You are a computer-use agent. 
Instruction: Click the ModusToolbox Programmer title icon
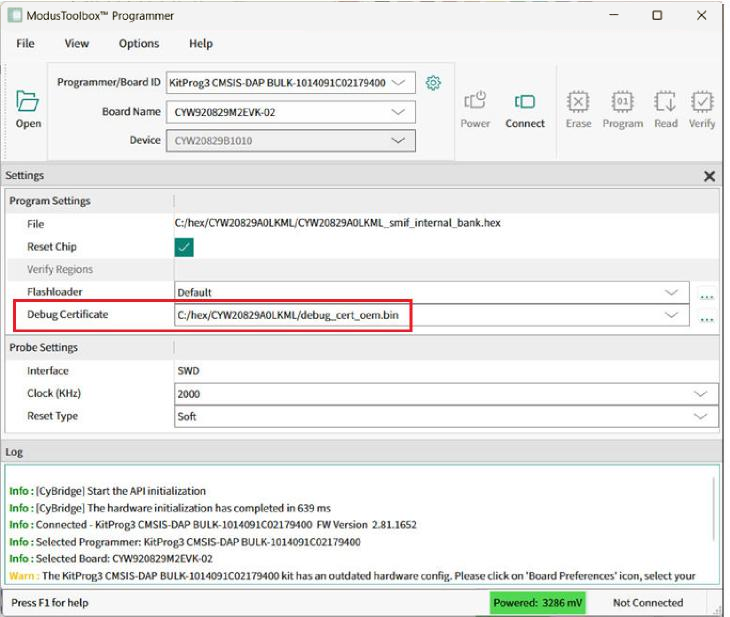click(x=14, y=15)
